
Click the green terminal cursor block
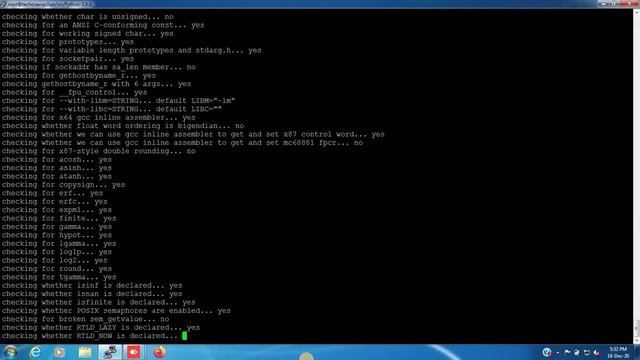[x=184, y=336]
